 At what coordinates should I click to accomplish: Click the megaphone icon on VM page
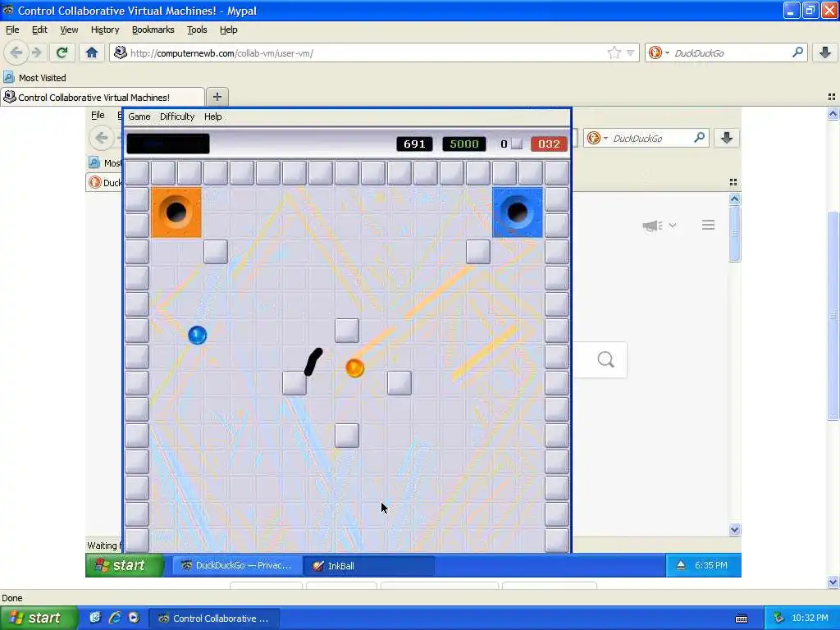652,226
